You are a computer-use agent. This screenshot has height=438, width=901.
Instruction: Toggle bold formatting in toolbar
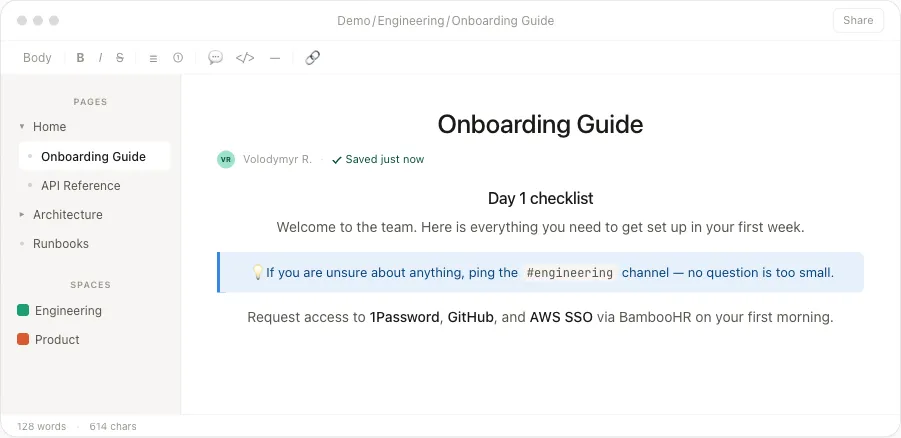(x=80, y=58)
